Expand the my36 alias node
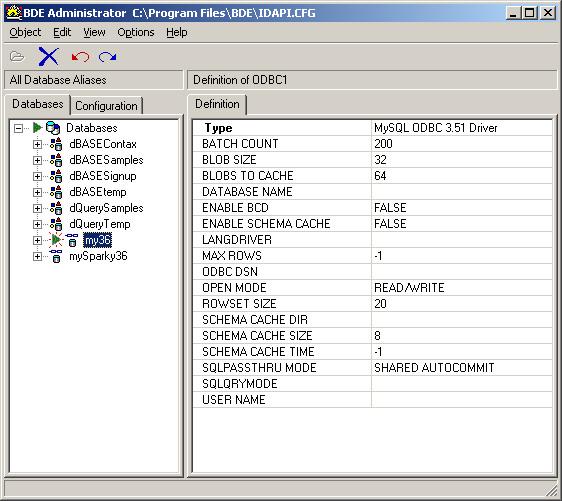This screenshot has height=501, width=562. (37, 240)
